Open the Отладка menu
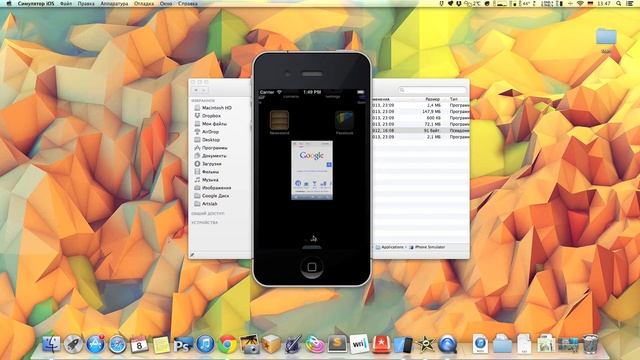The image size is (640, 360). 144,3
